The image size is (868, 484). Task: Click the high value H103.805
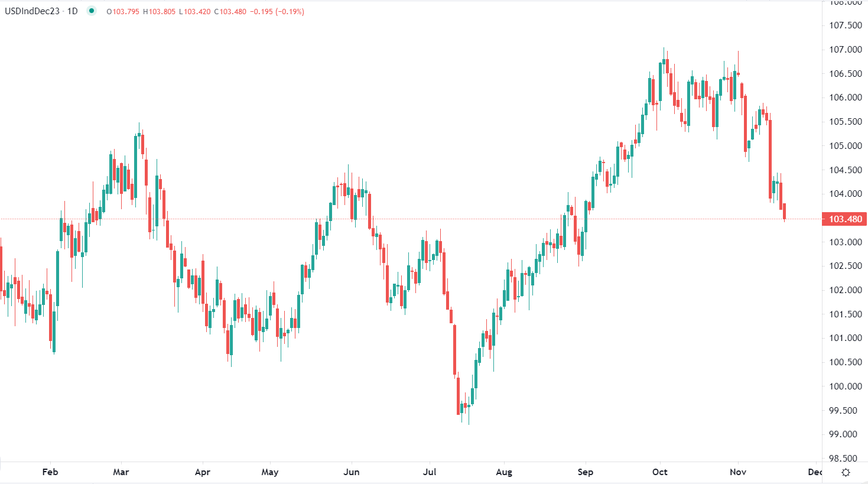coord(160,12)
